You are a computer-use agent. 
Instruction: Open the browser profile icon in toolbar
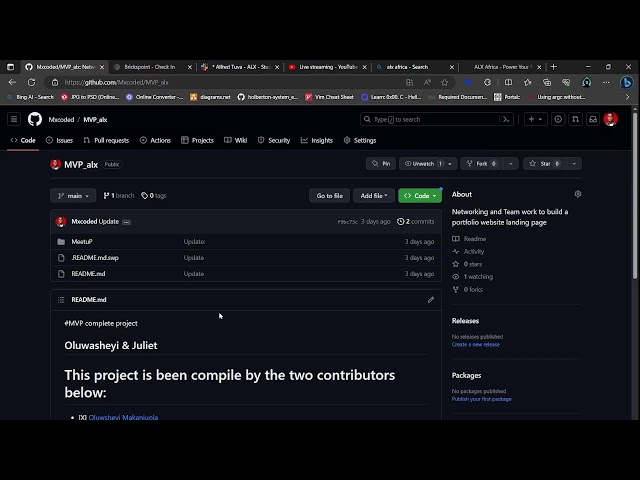587,82
